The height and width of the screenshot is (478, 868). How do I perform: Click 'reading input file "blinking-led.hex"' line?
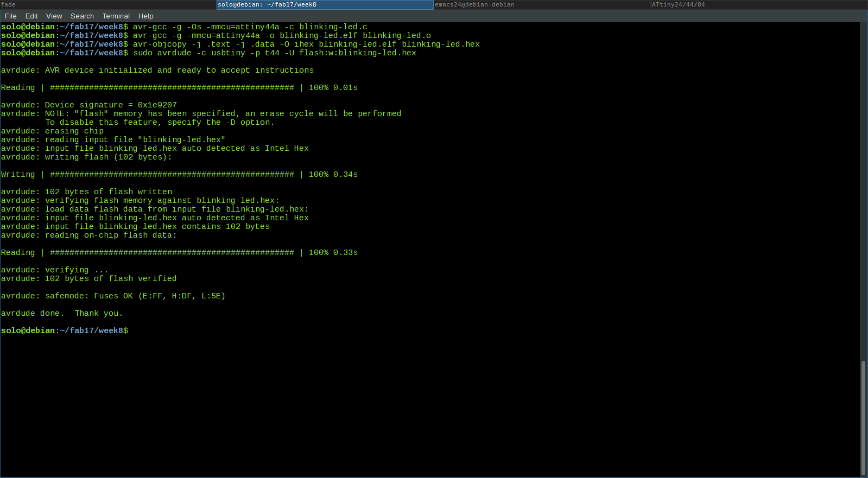pyautogui.click(x=113, y=139)
